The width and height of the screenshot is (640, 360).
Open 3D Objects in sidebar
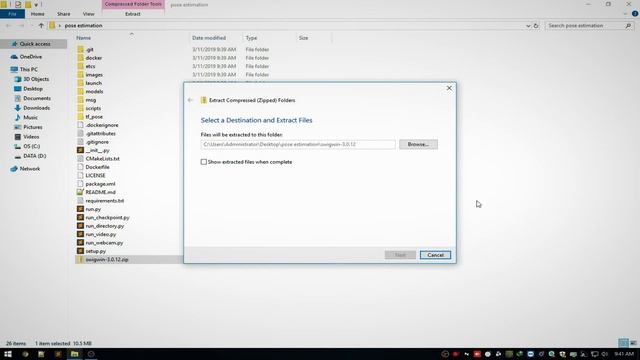coord(36,79)
